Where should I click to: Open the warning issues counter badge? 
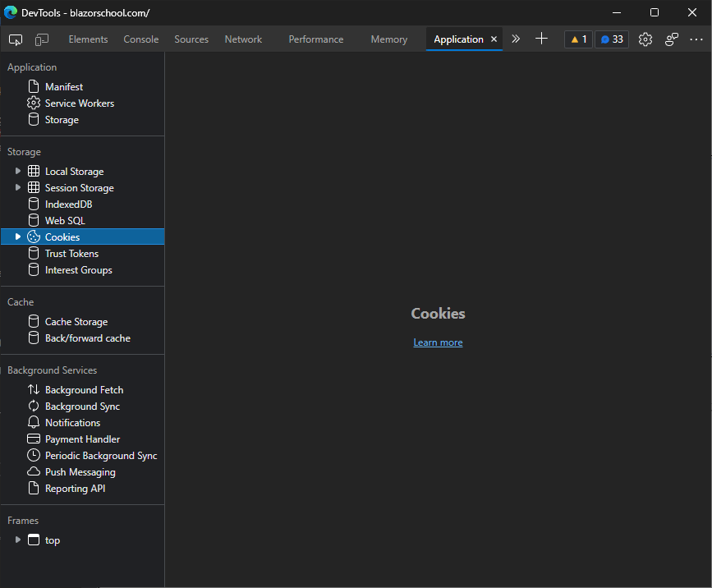578,39
